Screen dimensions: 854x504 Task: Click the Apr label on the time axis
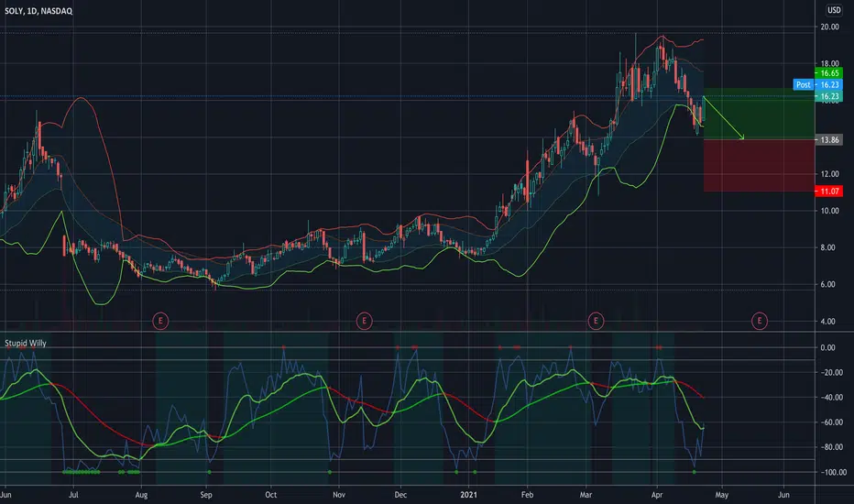coord(657,495)
